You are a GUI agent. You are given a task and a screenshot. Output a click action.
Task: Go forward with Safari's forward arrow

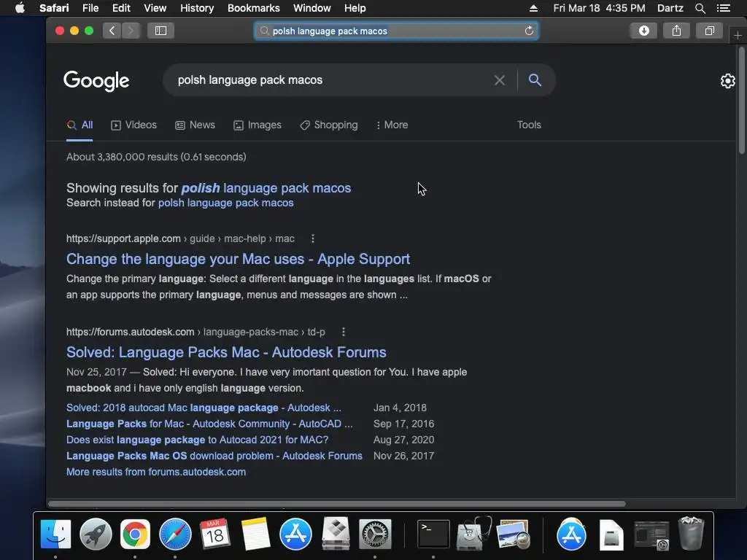[131, 31]
